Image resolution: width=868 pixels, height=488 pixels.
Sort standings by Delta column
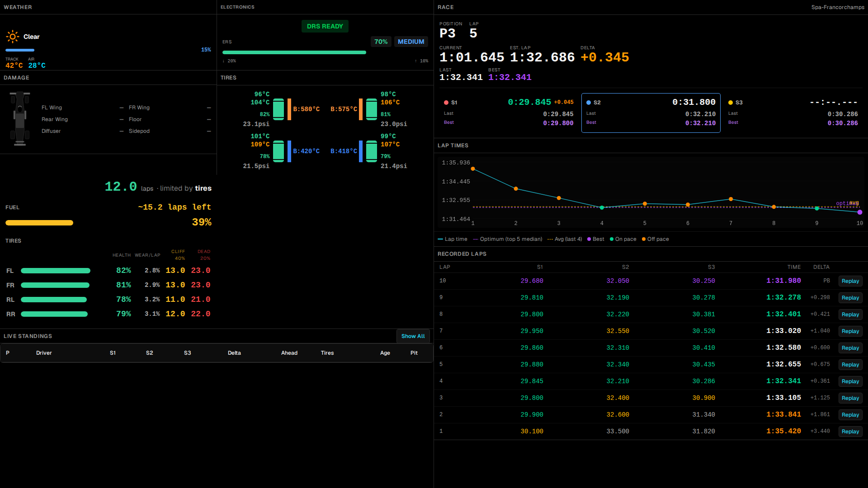[x=234, y=353]
